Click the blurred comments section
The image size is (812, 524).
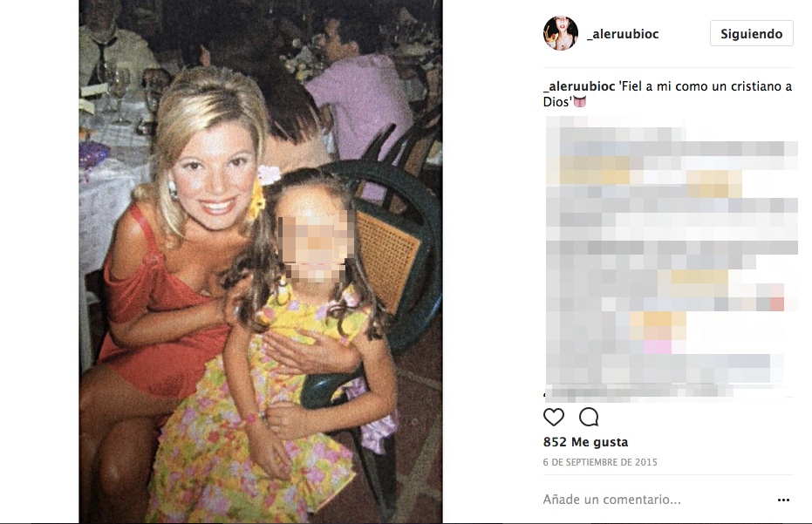coord(671,258)
